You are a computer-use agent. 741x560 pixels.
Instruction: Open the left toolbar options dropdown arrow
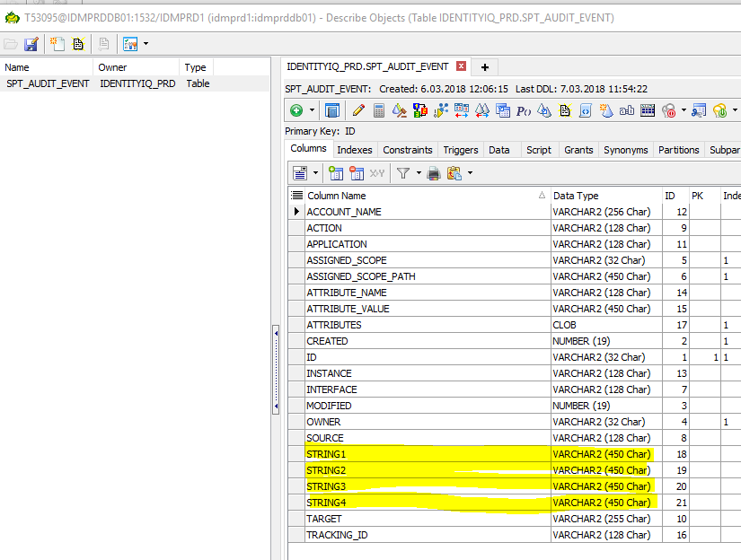point(146,43)
